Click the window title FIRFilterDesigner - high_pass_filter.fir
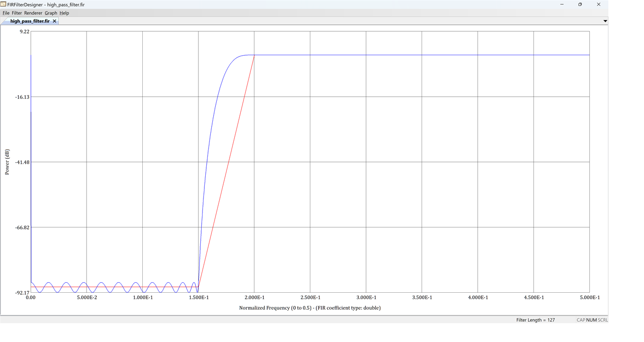The image size is (644, 342). [x=46, y=4]
